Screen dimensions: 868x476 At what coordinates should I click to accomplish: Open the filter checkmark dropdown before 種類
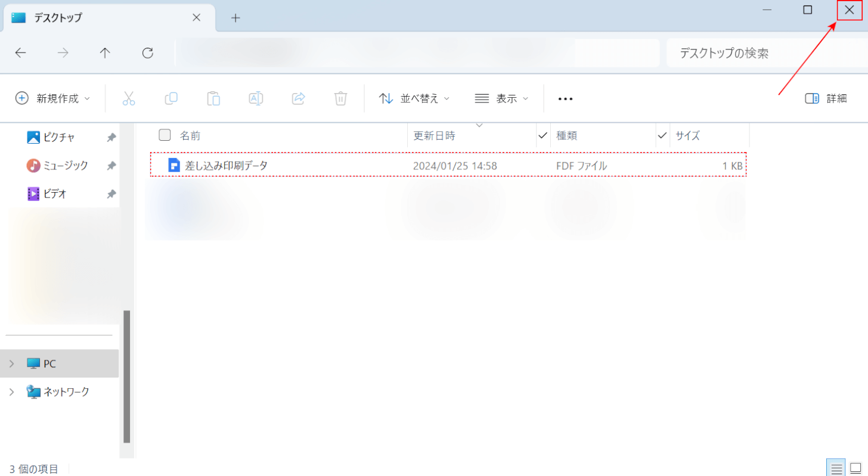point(542,135)
